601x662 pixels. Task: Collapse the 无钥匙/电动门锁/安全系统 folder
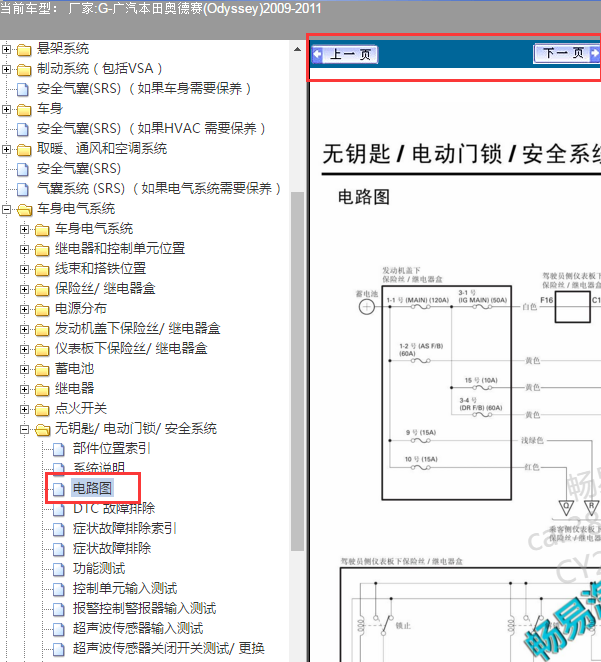[24, 429]
